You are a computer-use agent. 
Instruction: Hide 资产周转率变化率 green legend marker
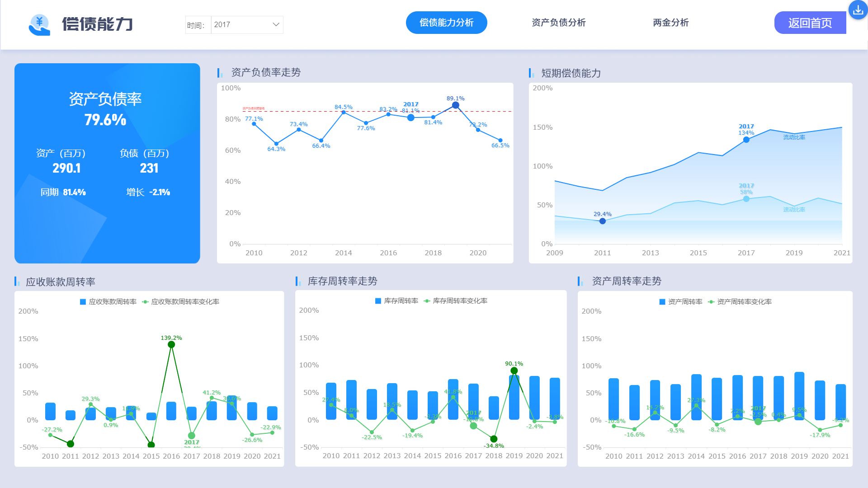pos(711,302)
